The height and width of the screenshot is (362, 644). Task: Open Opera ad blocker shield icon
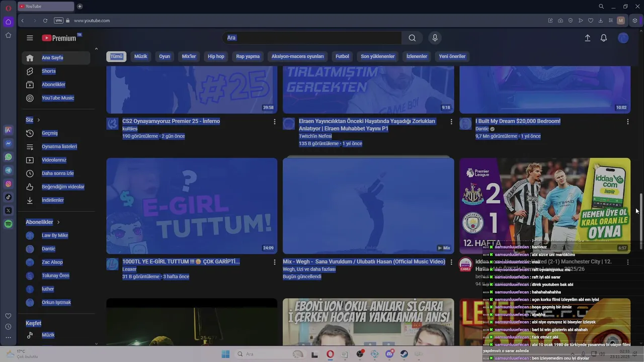[x=571, y=21]
